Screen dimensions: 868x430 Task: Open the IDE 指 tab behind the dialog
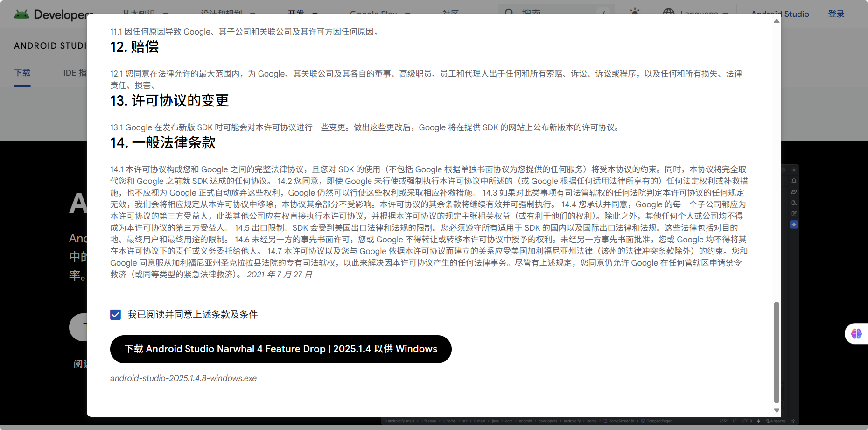(75, 73)
